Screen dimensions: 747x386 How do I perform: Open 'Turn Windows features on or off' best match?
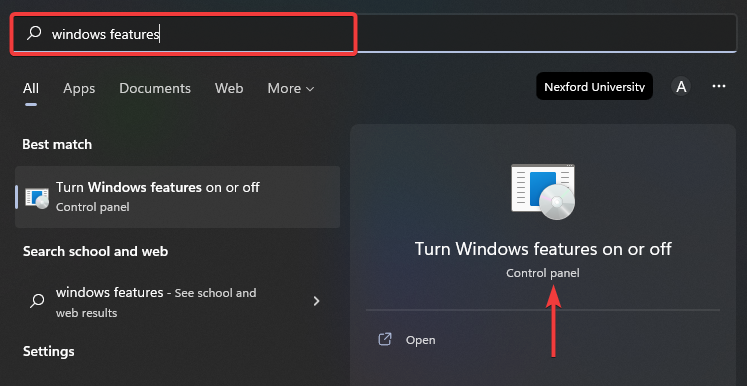click(178, 197)
